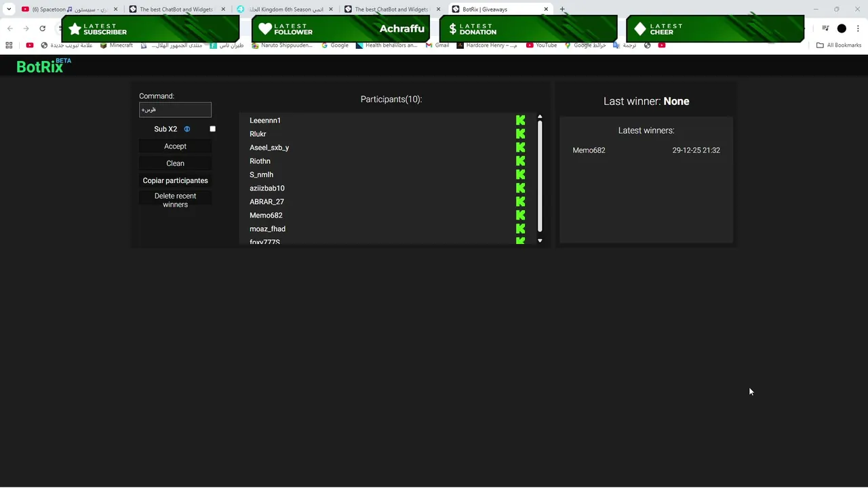Open the YouTube text bookmark
The height and width of the screenshot is (488, 868).
point(542,45)
